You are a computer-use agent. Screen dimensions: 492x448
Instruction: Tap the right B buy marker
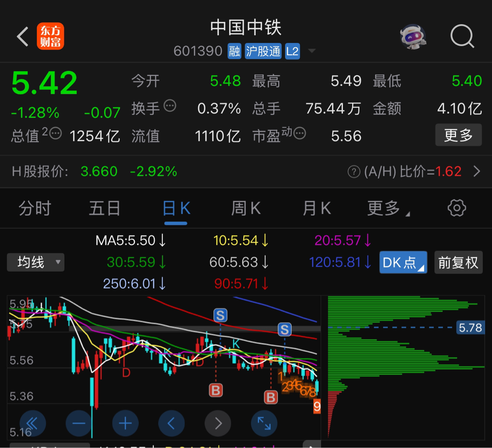click(271, 397)
